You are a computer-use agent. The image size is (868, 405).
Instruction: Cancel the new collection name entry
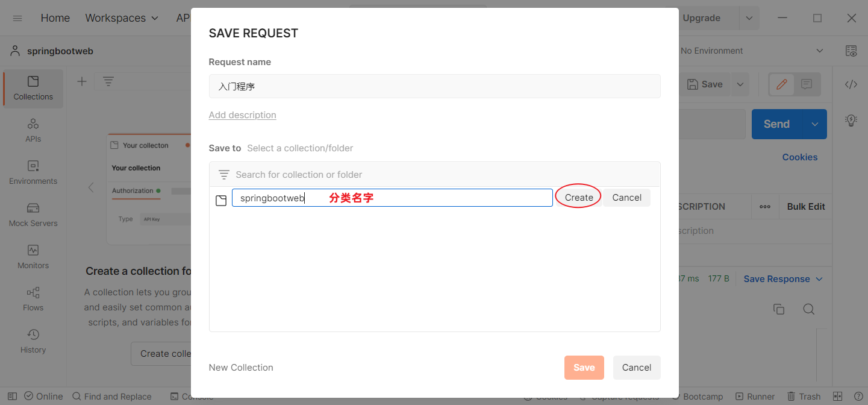(x=626, y=198)
